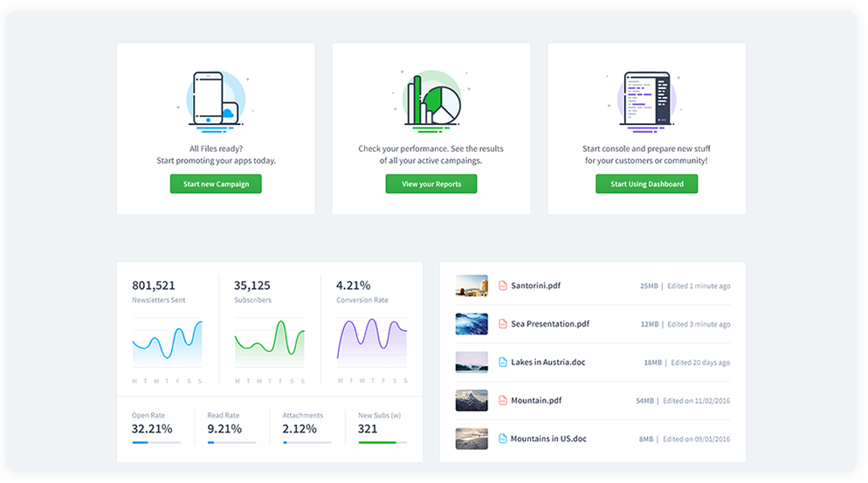
Task: Click 'Edited 3 minute ago' text
Action: [x=699, y=325]
